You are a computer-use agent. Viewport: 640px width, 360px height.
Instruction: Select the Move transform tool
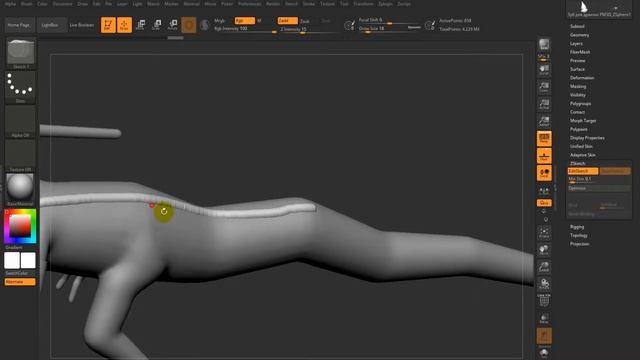coord(140,25)
